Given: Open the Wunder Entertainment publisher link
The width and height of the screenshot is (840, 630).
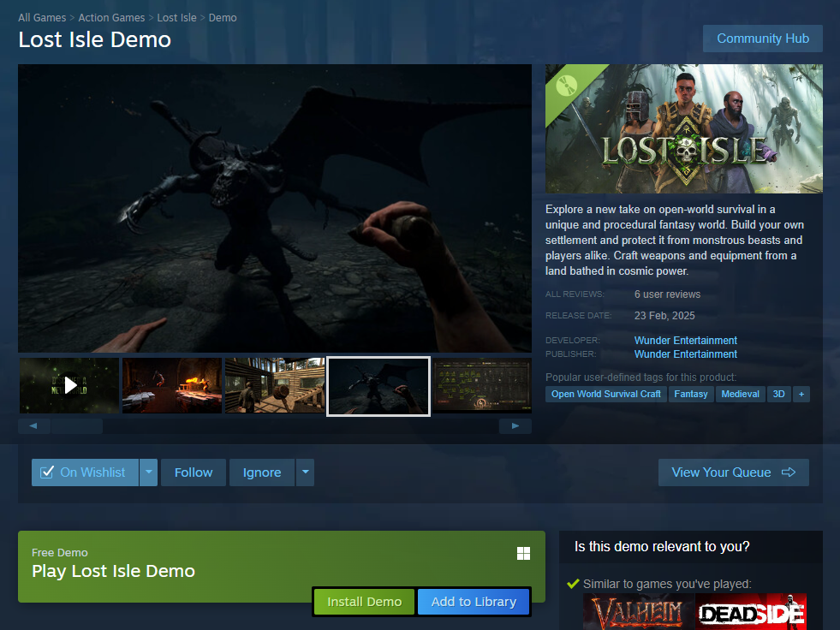Looking at the screenshot, I should tap(686, 354).
